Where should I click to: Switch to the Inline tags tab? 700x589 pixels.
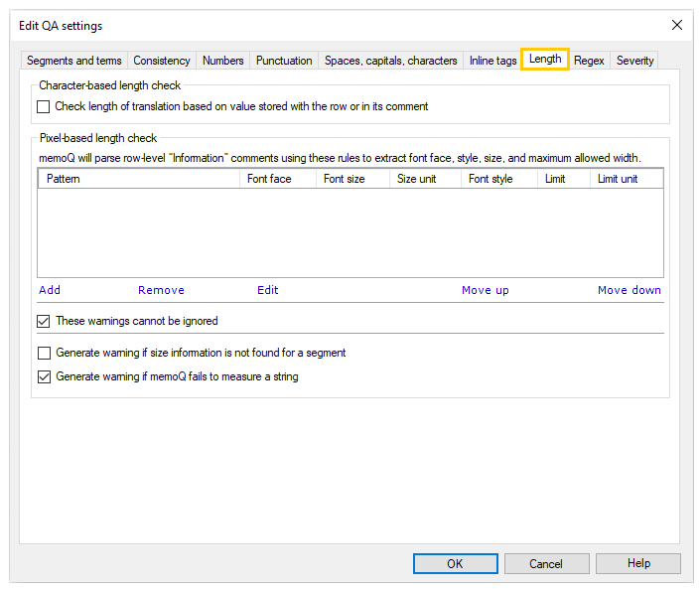(x=492, y=61)
